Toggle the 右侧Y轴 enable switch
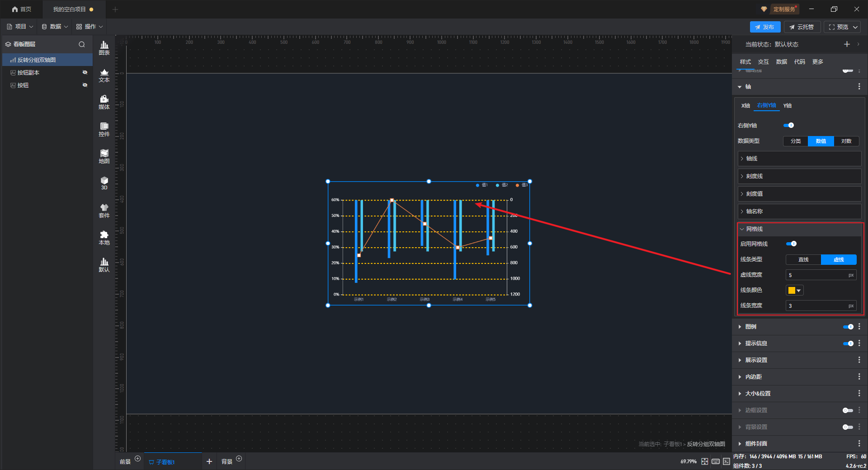 tap(788, 126)
